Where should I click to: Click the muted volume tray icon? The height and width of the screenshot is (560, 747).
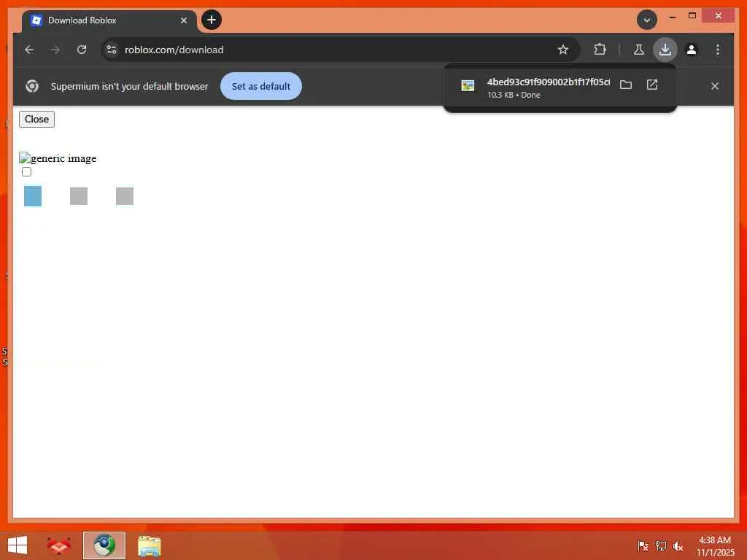pyautogui.click(x=678, y=546)
